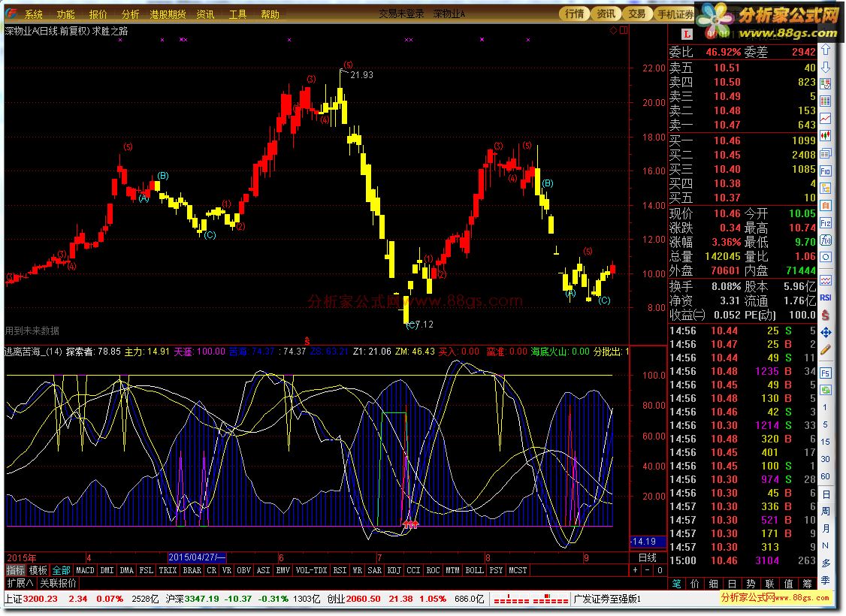Open the 分析 menu
The width and height of the screenshot is (846, 616).
[130, 14]
